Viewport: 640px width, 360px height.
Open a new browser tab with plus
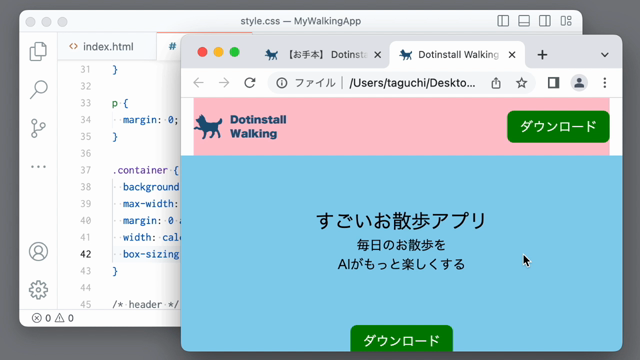pyautogui.click(x=542, y=55)
